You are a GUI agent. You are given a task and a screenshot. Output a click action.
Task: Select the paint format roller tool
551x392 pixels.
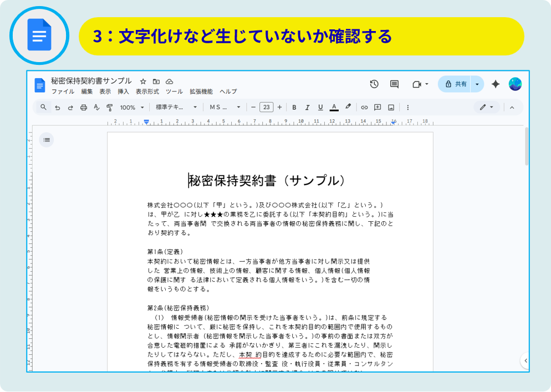click(109, 108)
